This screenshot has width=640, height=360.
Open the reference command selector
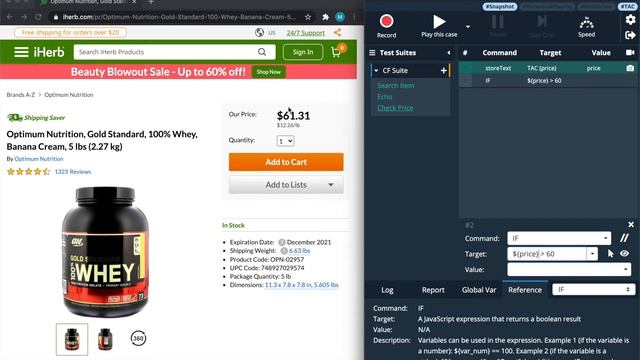[x=593, y=289]
